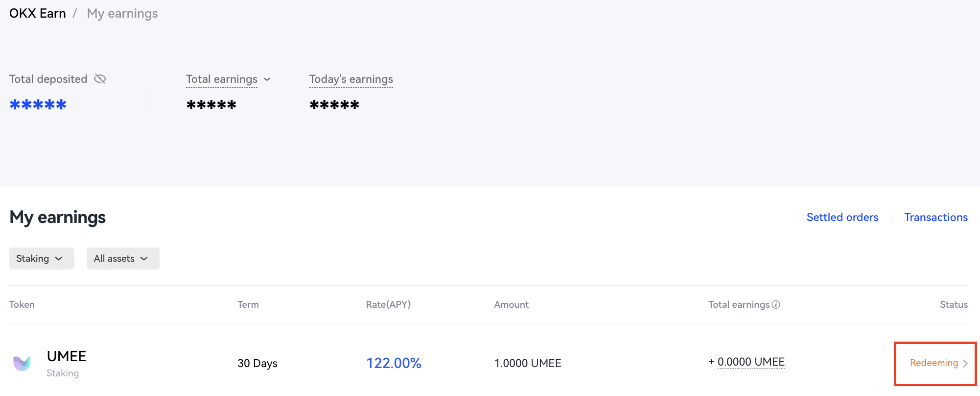Click the chevron next to Redeeming

pyautogui.click(x=965, y=363)
